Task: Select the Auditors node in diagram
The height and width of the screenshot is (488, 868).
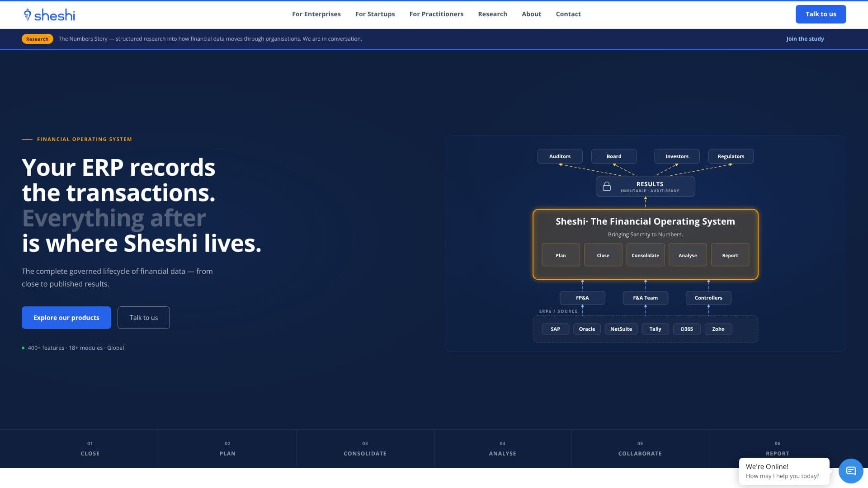Action: pos(560,156)
